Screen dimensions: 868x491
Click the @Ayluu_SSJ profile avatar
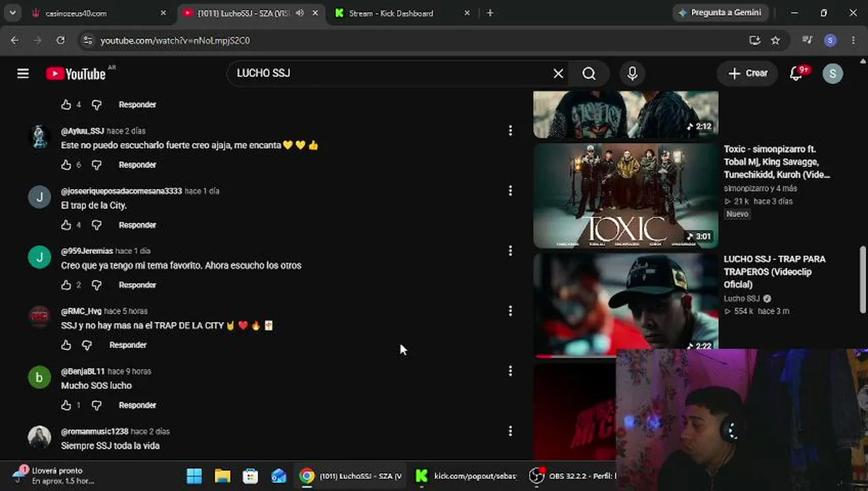[x=40, y=136]
